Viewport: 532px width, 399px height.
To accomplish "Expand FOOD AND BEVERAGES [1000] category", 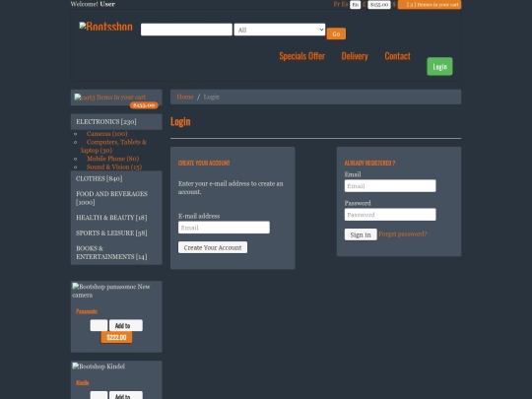I will pyautogui.click(x=116, y=198).
